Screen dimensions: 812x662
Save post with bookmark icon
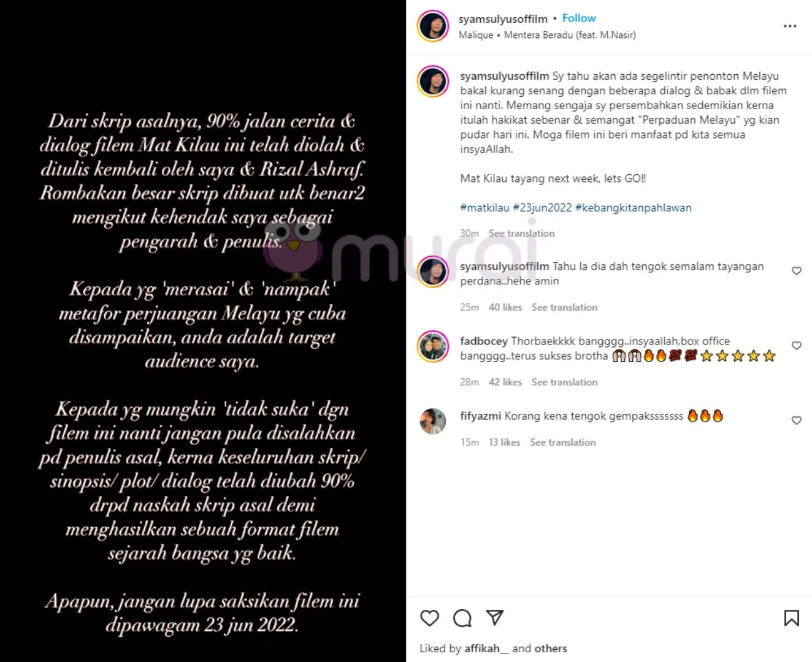[792, 618]
